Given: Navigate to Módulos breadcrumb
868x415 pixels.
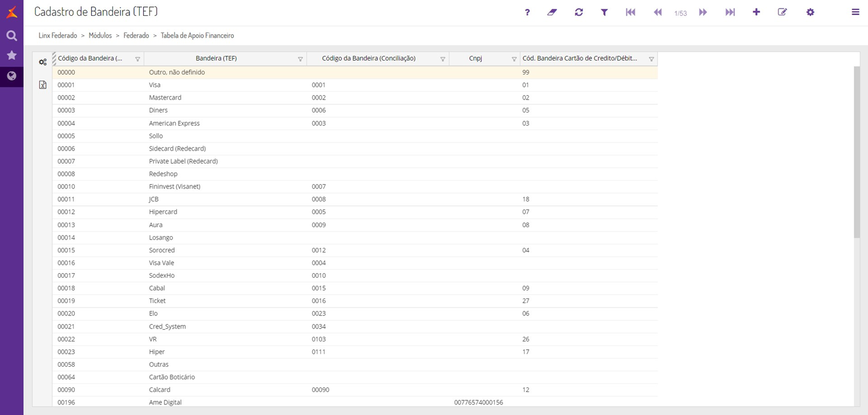Looking at the screenshot, I should pos(100,35).
